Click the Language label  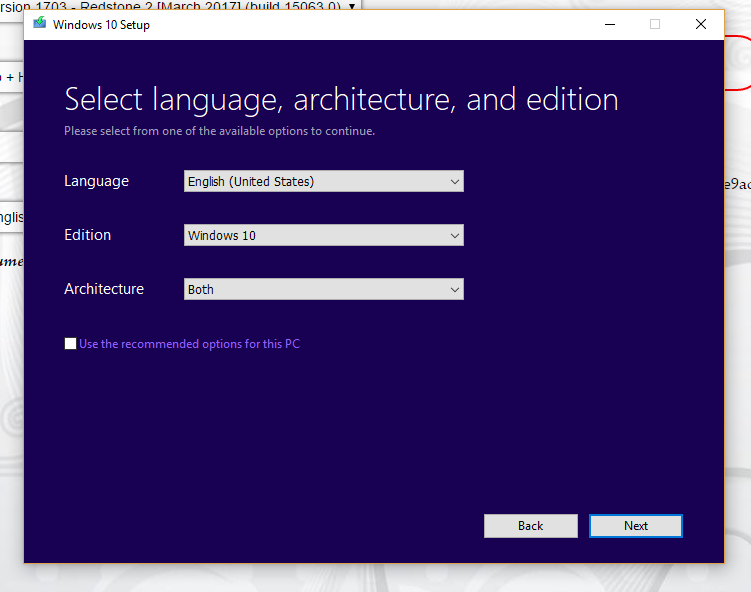[x=96, y=182]
